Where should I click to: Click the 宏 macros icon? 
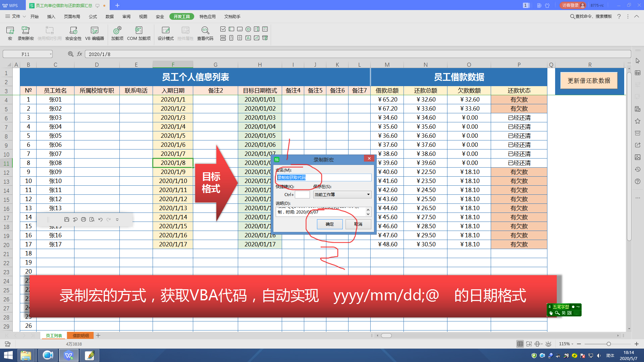click(10, 33)
